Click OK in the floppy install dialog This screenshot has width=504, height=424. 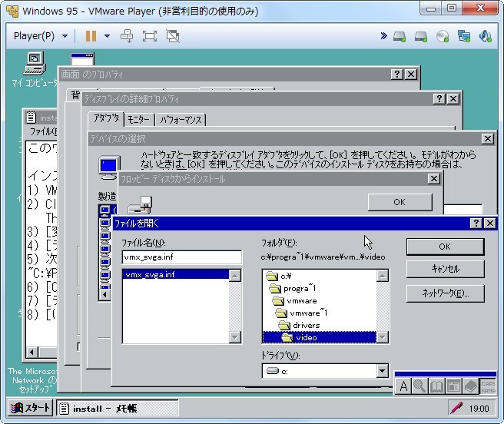tap(400, 202)
